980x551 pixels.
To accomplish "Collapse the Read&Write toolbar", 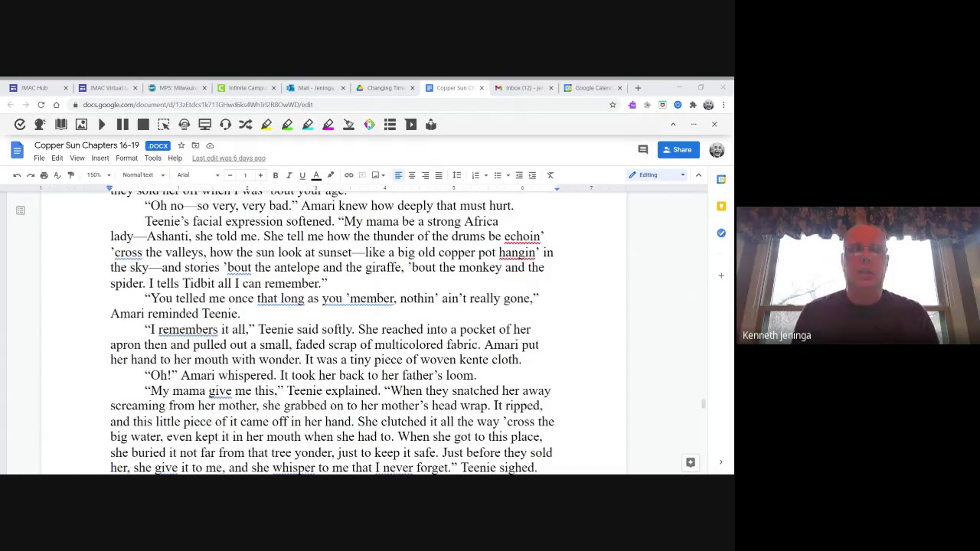I will (x=673, y=125).
